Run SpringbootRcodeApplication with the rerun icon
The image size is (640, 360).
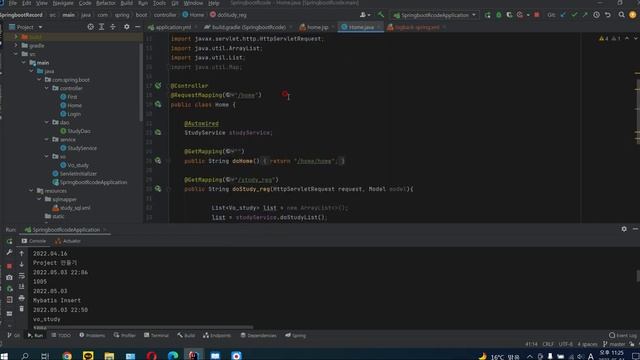click(x=488, y=15)
